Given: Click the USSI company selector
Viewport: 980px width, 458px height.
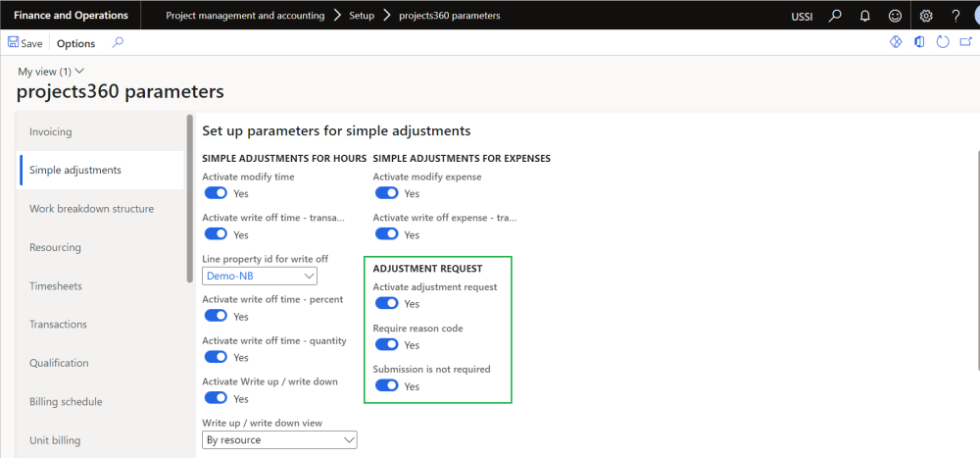Looking at the screenshot, I should tap(801, 17).
